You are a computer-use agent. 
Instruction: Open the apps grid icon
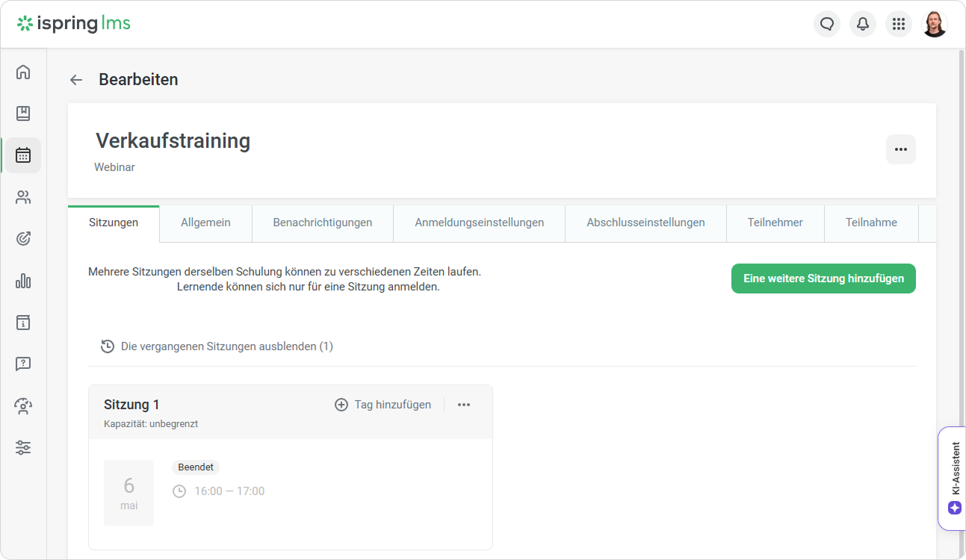pyautogui.click(x=898, y=24)
